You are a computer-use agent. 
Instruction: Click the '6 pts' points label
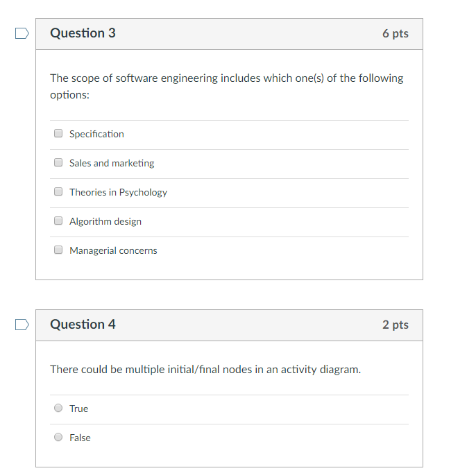[395, 33]
